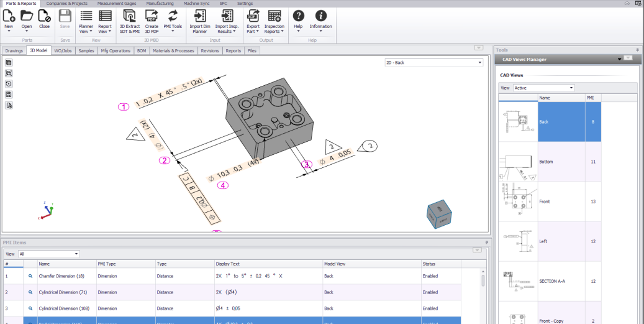Expand the New button dropdown arrow

tap(9, 32)
